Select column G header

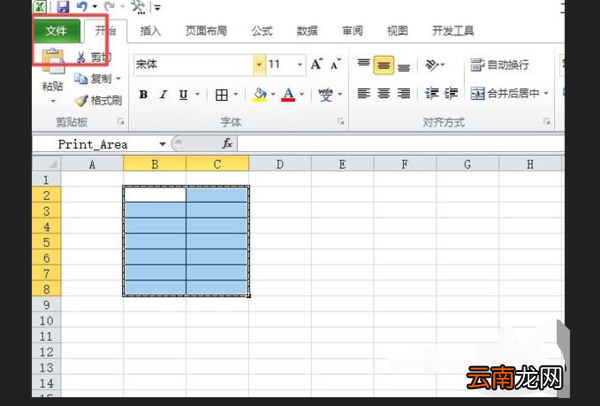point(467,164)
